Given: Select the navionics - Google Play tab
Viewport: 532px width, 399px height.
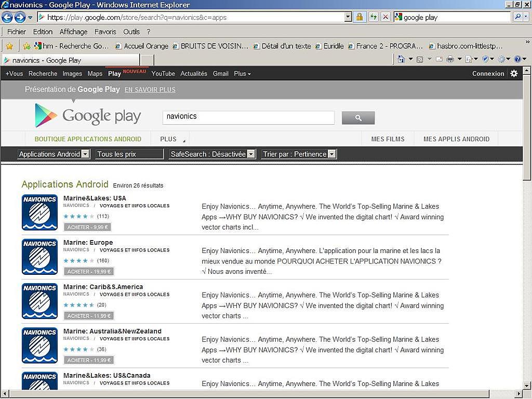Looking at the screenshot, I should [70, 60].
